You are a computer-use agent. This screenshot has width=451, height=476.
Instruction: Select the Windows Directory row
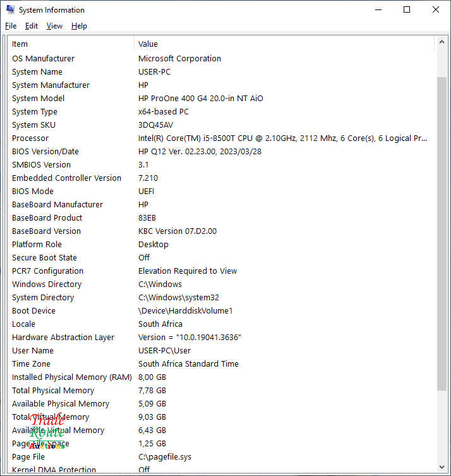[x=221, y=284]
